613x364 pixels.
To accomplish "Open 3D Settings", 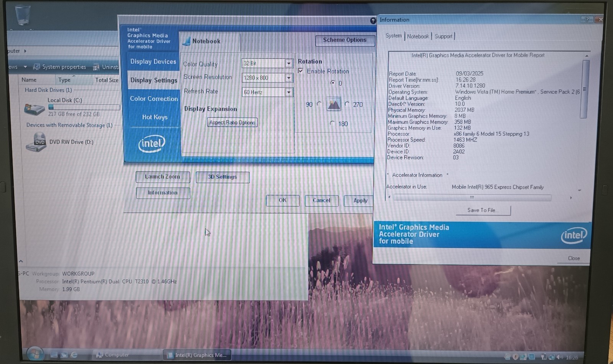I will click(222, 177).
